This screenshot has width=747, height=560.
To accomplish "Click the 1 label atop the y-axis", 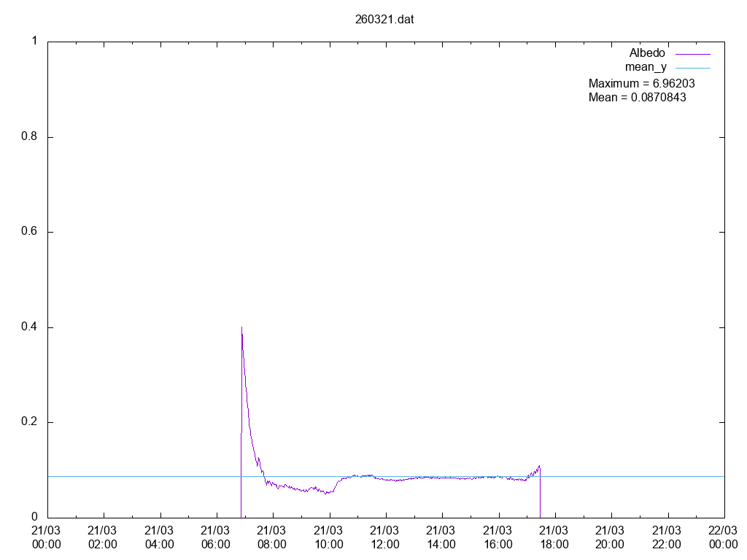I will (34, 42).
